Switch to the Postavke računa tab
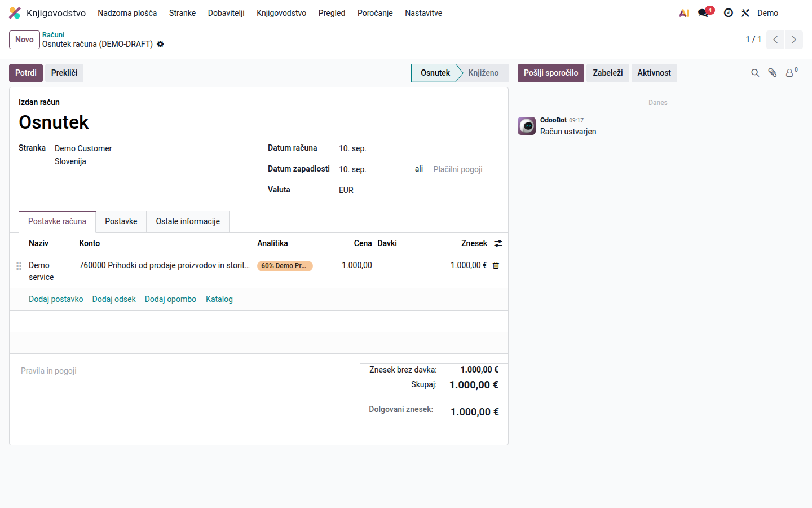The image size is (812, 508). [x=57, y=221]
